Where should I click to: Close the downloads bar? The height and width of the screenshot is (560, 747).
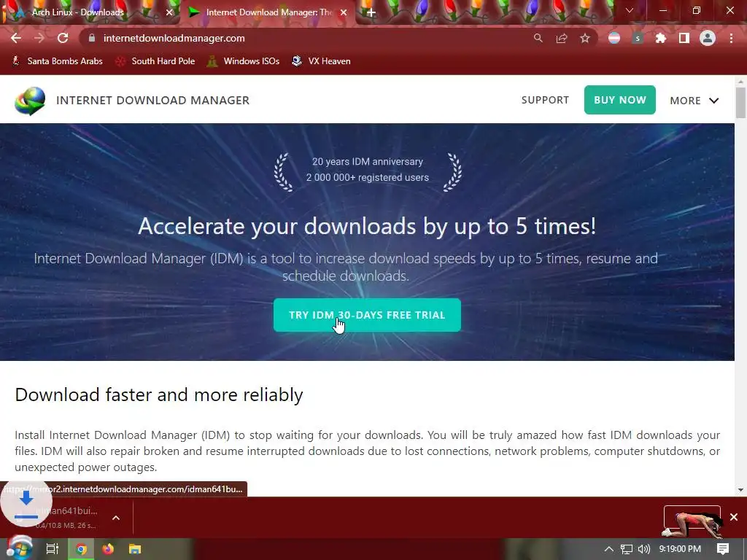tap(734, 517)
